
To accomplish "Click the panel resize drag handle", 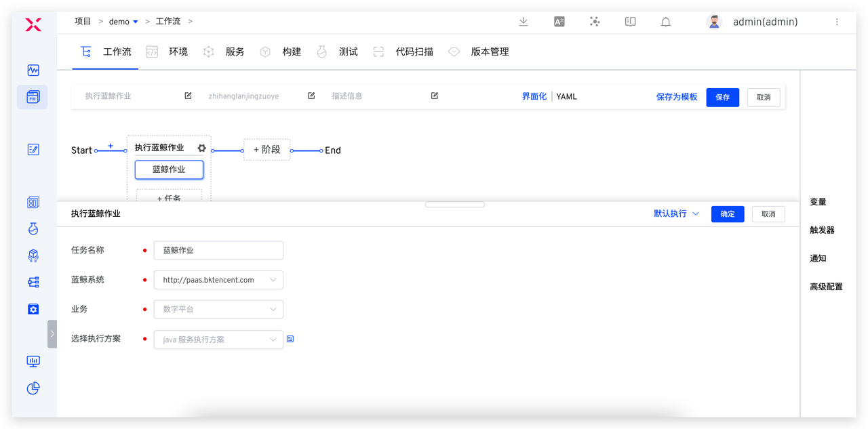I will click(455, 204).
